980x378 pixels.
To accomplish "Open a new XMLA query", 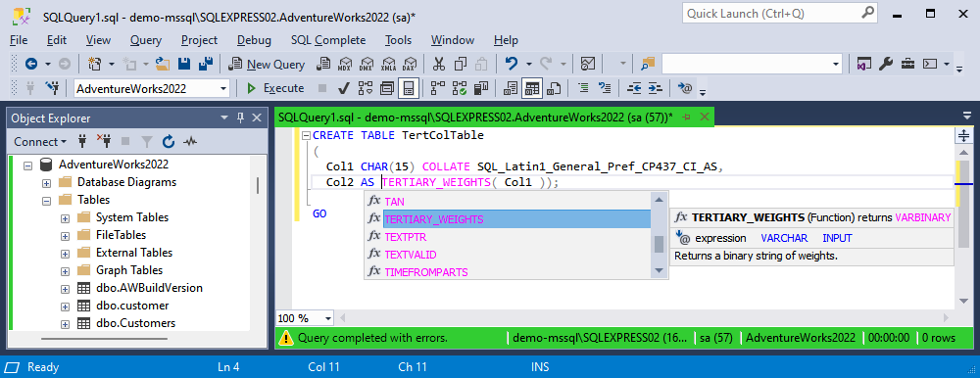I will point(388,64).
